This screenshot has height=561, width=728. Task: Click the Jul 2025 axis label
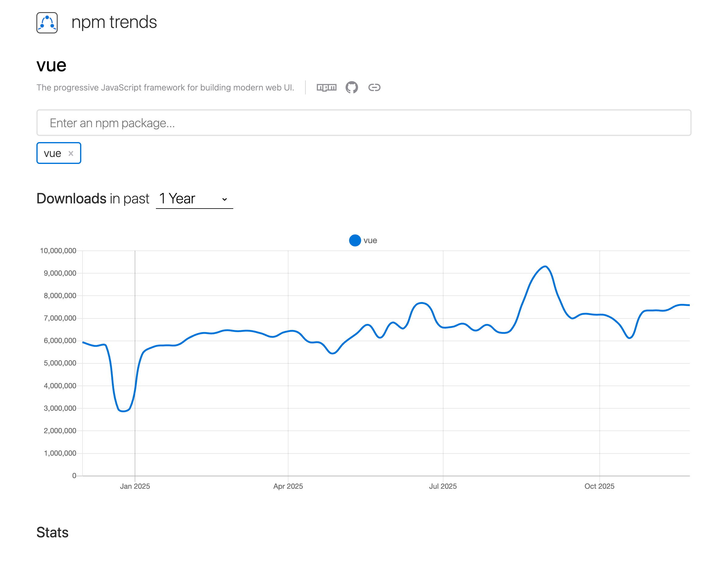443,486
